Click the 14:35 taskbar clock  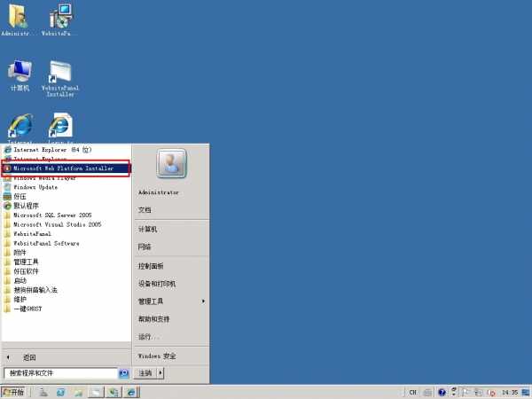click(x=510, y=393)
